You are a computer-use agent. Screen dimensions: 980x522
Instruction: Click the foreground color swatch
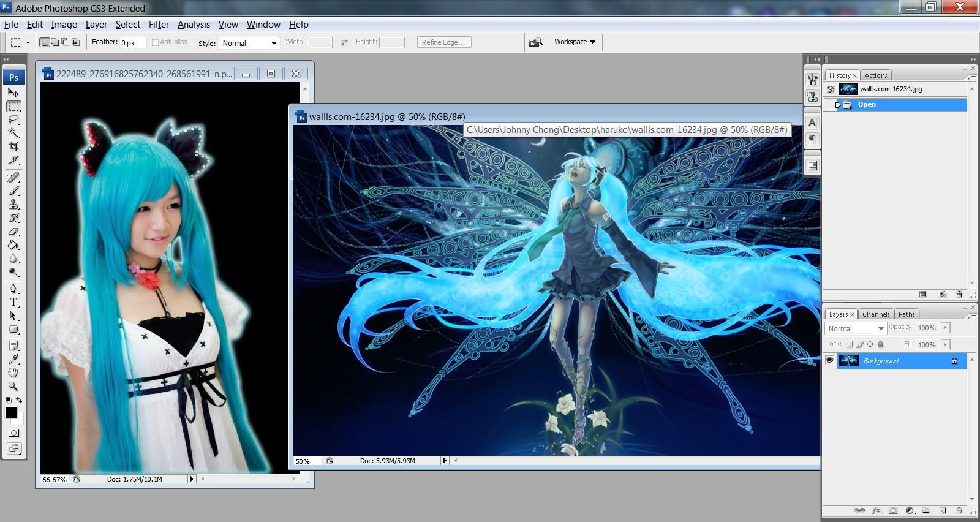pos(10,412)
